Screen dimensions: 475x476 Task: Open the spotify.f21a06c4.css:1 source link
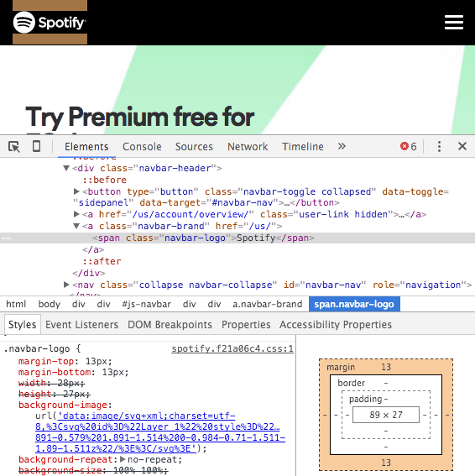coord(232,348)
